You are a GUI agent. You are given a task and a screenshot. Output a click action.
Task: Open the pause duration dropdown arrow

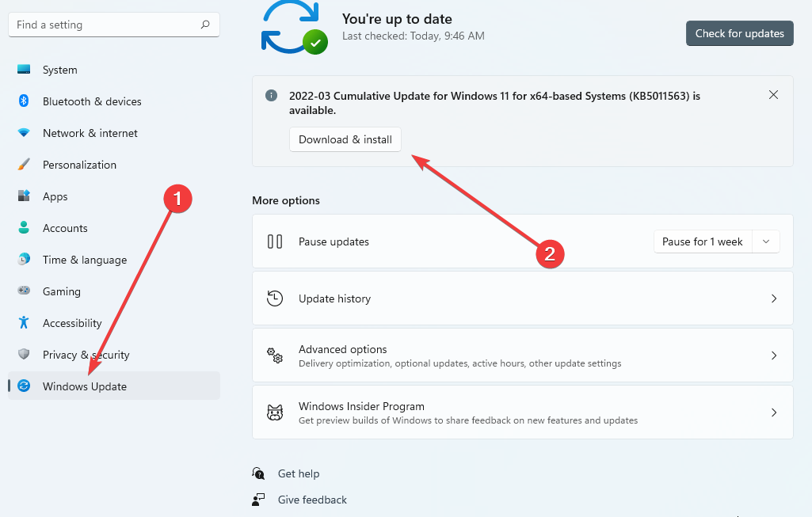(766, 241)
